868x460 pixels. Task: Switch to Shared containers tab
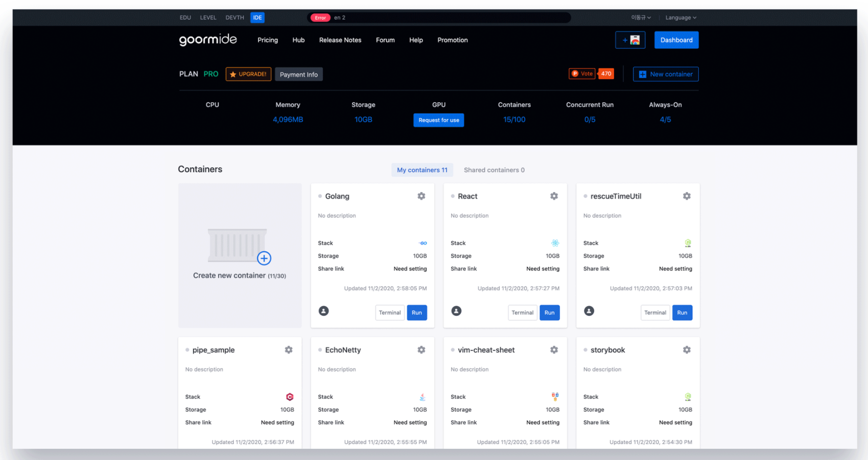(x=494, y=170)
